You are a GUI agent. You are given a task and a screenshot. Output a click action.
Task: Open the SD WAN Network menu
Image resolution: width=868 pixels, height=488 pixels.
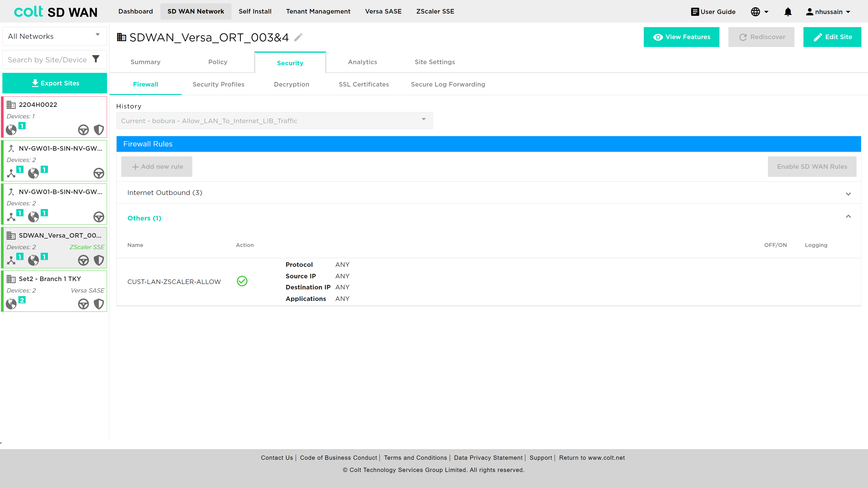point(196,12)
